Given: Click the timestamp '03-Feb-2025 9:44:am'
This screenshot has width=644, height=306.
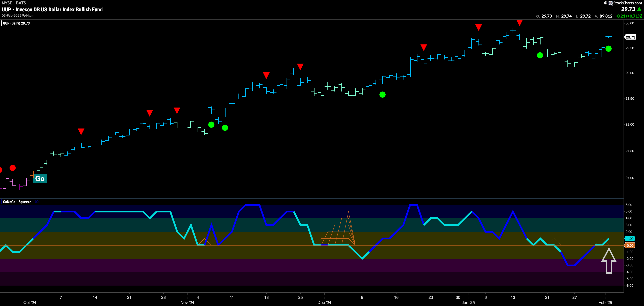Looking at the screenshot, I should (18, 16).
